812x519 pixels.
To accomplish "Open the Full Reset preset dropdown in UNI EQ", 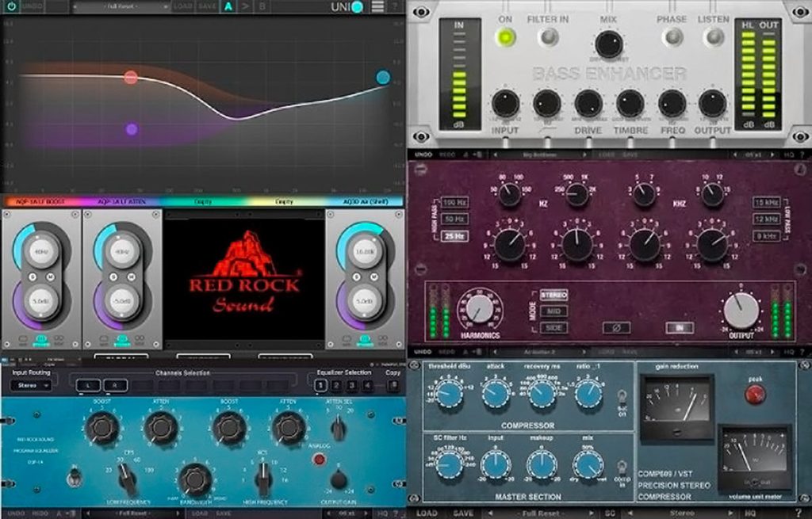I will point(121,6).
